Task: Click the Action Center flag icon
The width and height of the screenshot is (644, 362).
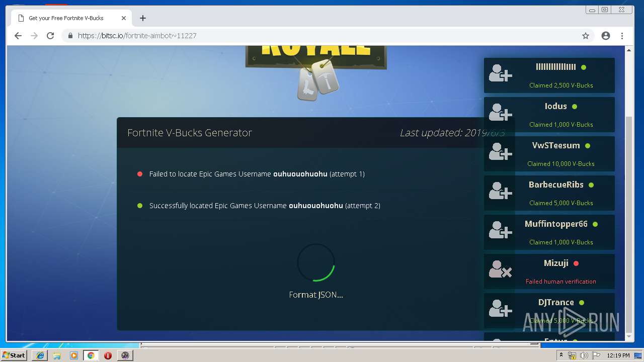Action: [596, 355]
